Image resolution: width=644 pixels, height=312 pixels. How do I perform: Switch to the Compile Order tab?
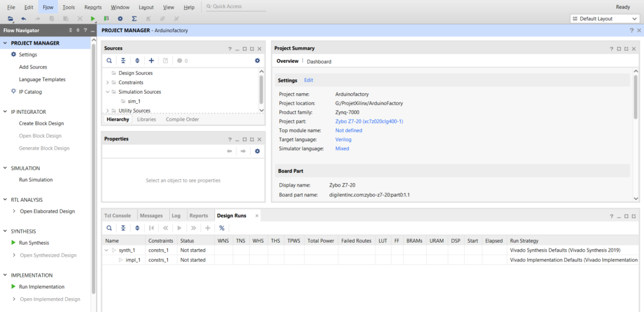point(182,119)
